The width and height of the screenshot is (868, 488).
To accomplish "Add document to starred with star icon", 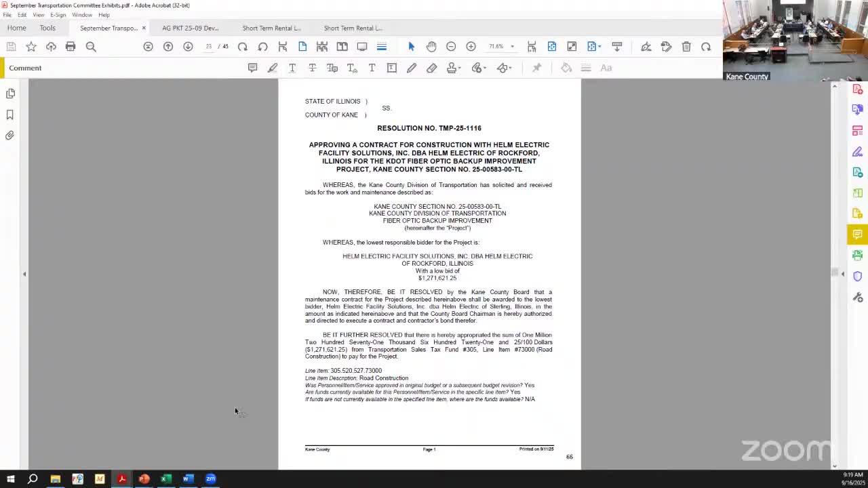I will tap(31, 47).
